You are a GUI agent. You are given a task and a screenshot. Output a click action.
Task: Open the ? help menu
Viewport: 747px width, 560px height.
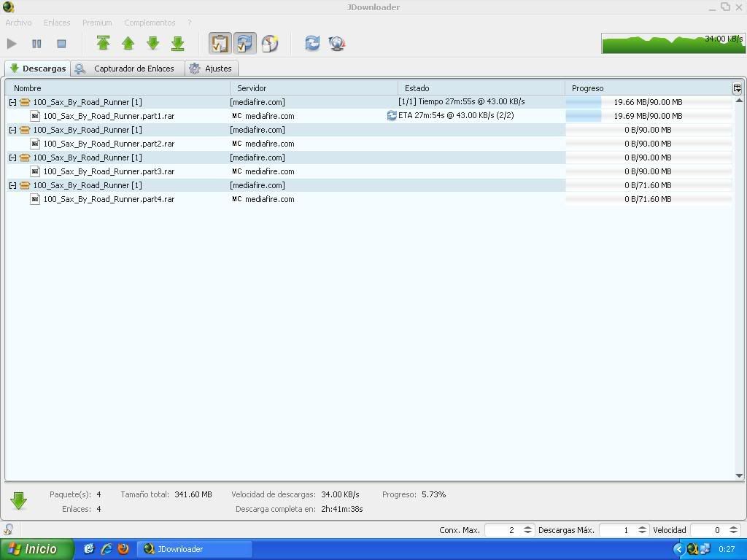(x=189, y=23)
